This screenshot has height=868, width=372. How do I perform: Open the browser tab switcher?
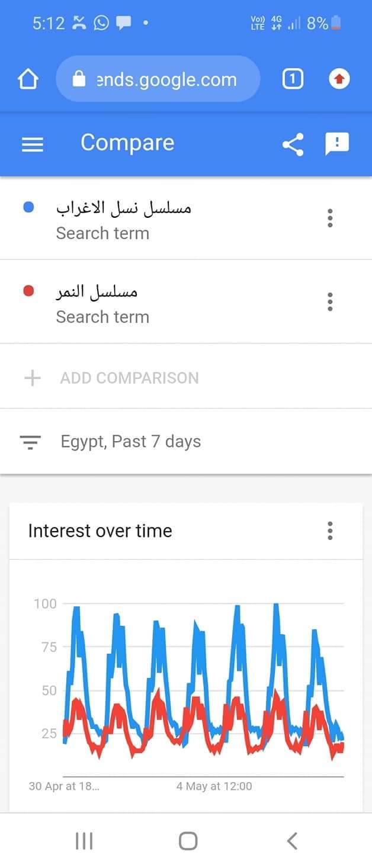293,79
